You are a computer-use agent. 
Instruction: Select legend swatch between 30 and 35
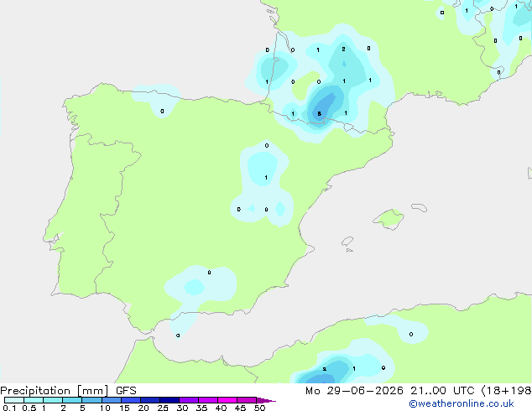point(189,400)
